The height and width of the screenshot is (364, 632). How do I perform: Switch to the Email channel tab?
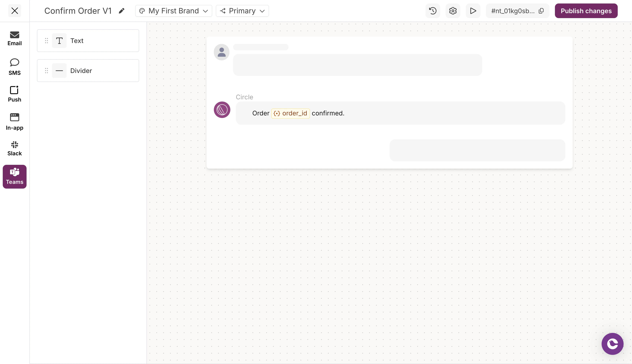pos(14,38)
